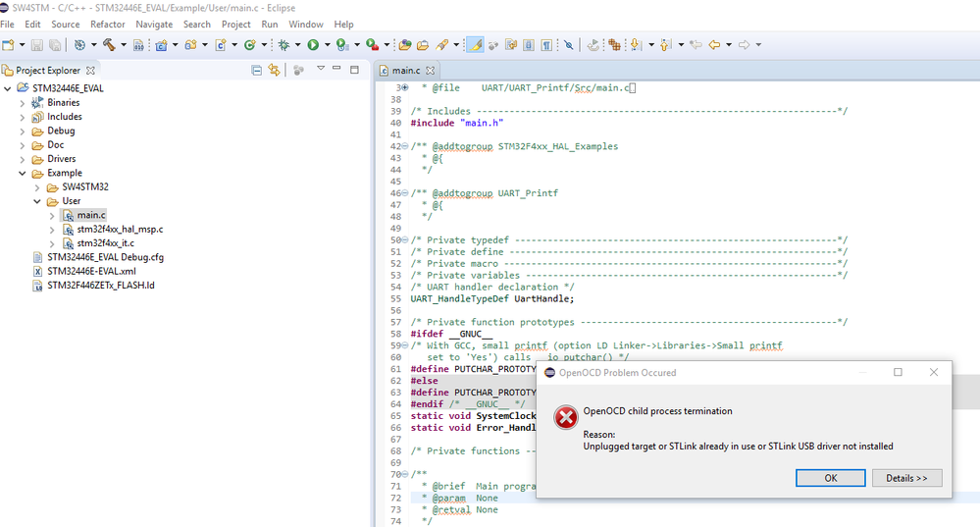Click the New C source file icon
The image size is (980, 527).
(221, 45)
